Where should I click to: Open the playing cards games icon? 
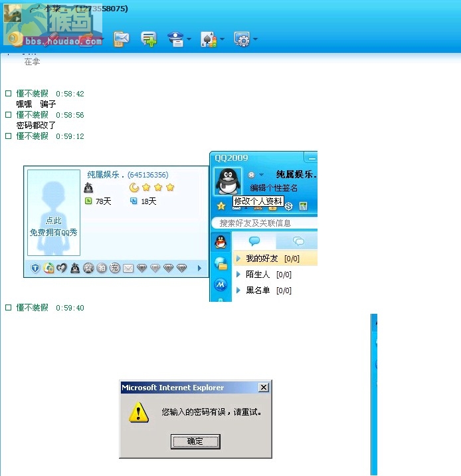pos(209,39)
